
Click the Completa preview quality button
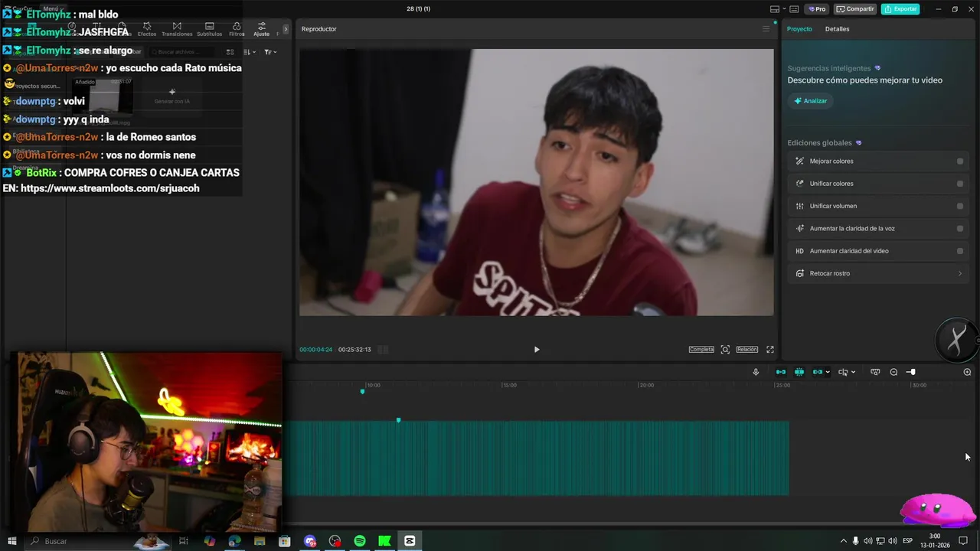point(701,350)
